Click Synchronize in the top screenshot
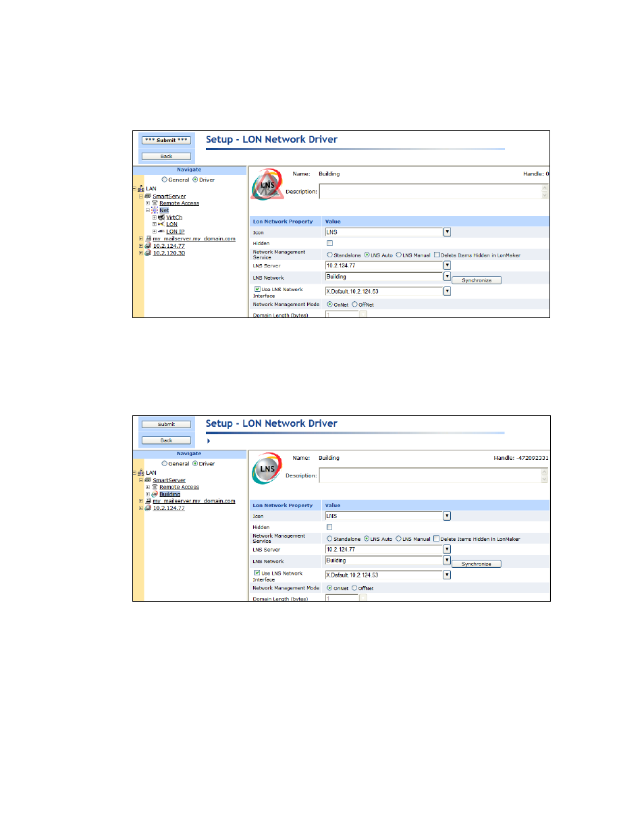The height and width of the screenshot is (834, 644). tap(477, 280)
